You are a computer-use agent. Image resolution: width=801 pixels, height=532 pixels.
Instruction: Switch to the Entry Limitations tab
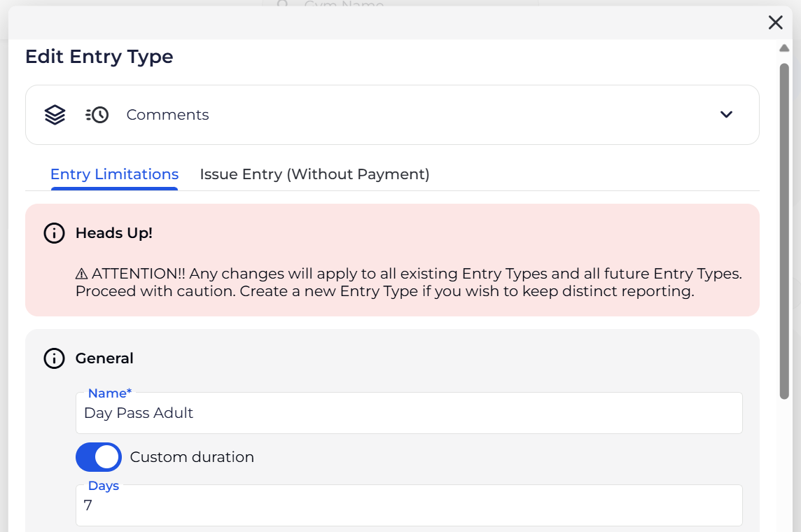pyautogui.click(x=114, y=174)
